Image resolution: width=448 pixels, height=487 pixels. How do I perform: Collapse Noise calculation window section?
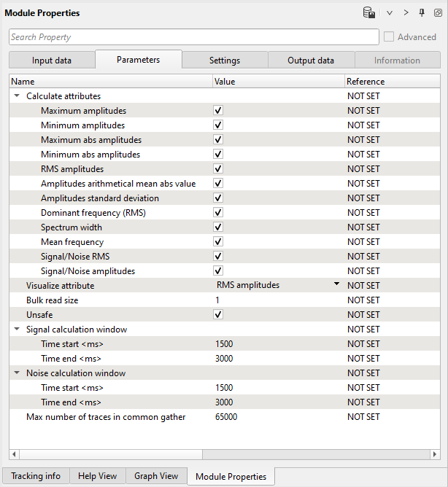17,373
